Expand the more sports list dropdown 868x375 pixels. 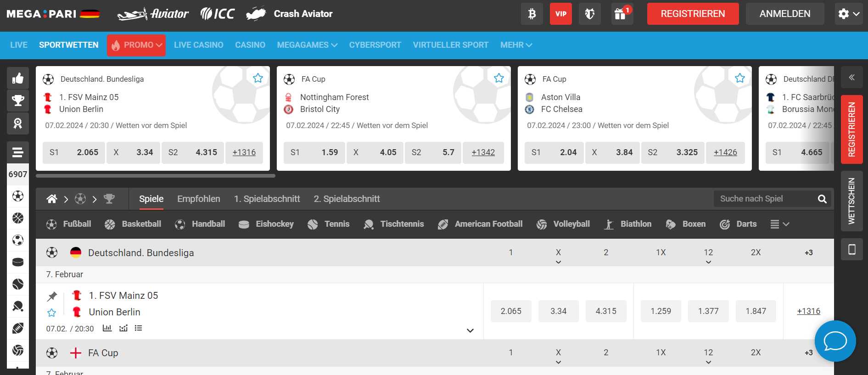pos(780,224)
